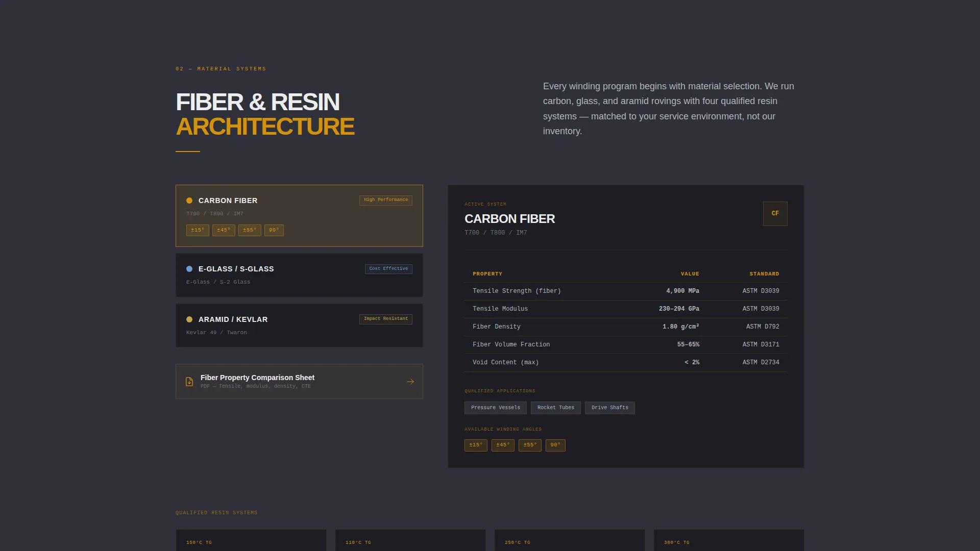Select the Carbon Fiber material card

299,216
